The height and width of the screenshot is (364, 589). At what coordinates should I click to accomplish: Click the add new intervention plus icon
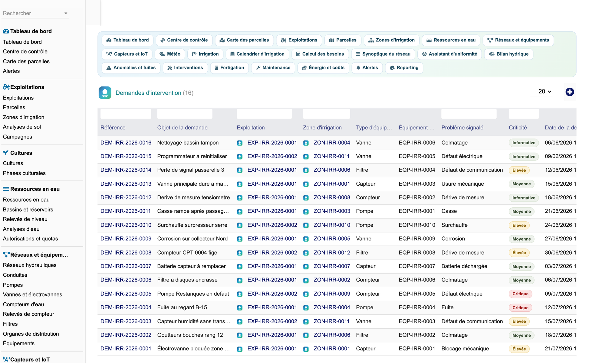click(570, 92)
